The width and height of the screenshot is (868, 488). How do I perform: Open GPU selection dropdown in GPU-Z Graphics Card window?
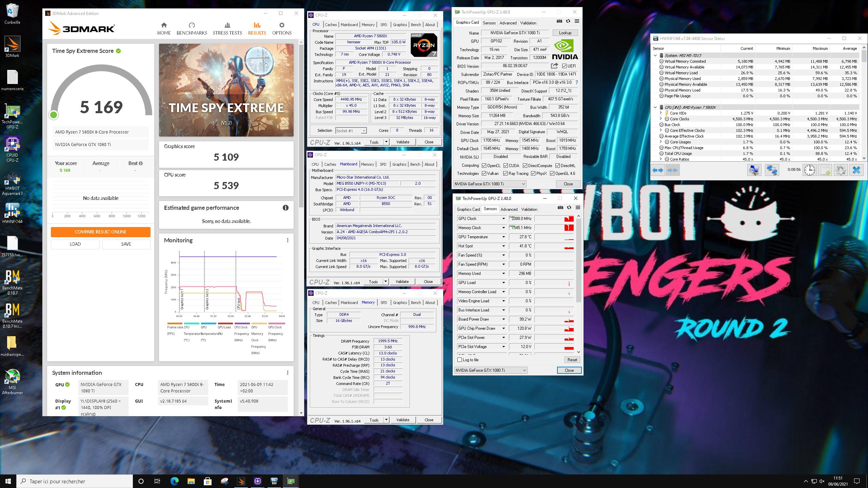490,184
